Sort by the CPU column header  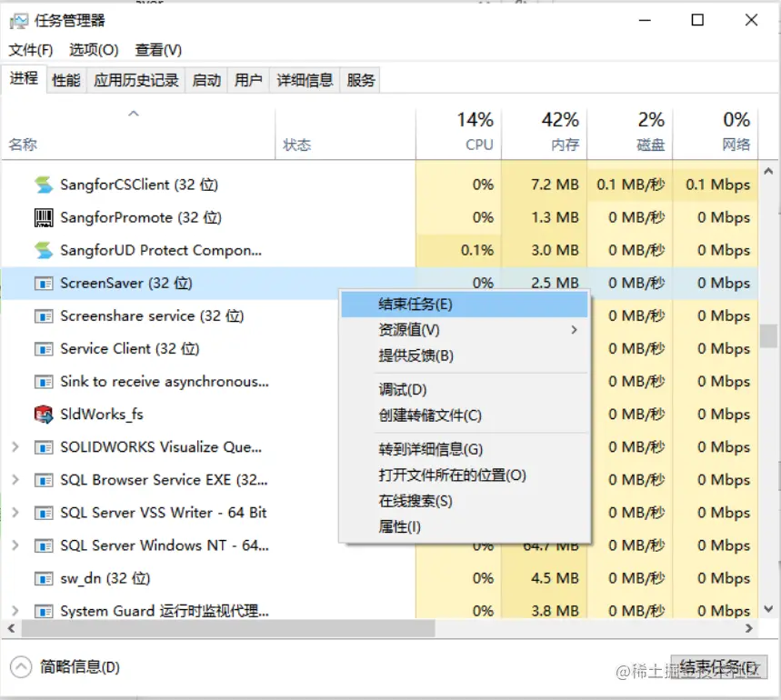click(x=459, y=134)
